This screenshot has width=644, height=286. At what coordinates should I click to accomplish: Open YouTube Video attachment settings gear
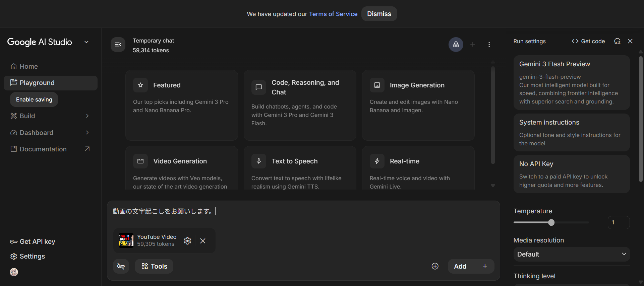coord(187,241)
